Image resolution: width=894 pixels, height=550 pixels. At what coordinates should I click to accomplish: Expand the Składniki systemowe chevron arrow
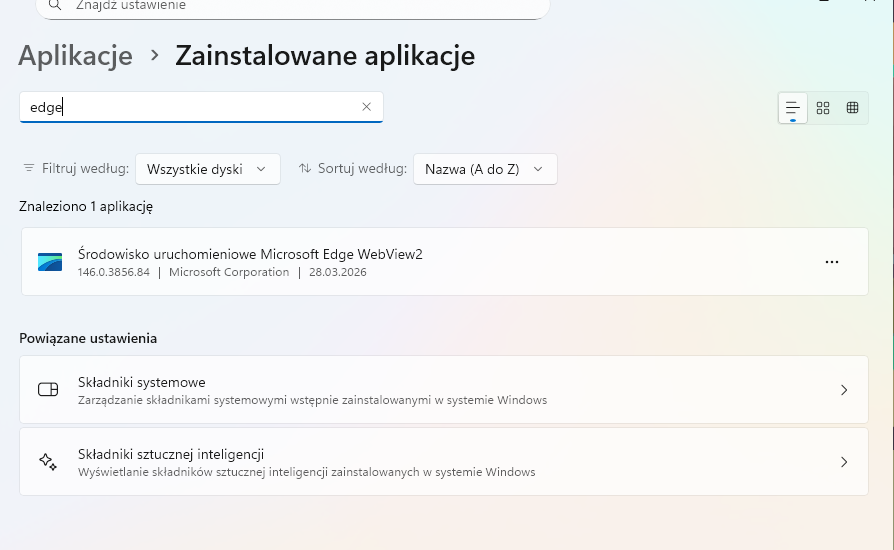(x=844, y=390)
